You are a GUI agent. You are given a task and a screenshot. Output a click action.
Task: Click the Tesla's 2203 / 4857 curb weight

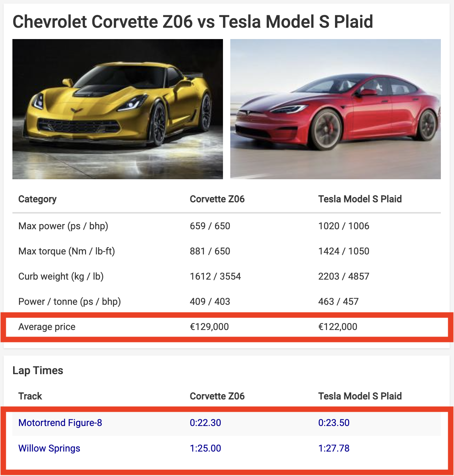click(x=344, y=276)
